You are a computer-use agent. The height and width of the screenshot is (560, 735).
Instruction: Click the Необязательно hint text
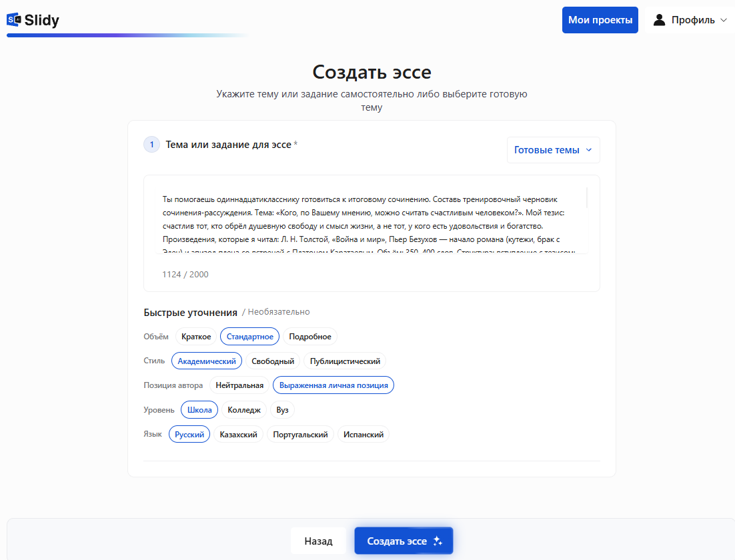coord(278,311)
